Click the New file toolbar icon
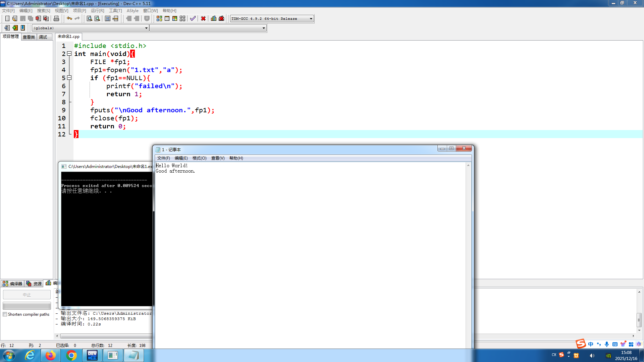The image size is (644, 362). 7,18
